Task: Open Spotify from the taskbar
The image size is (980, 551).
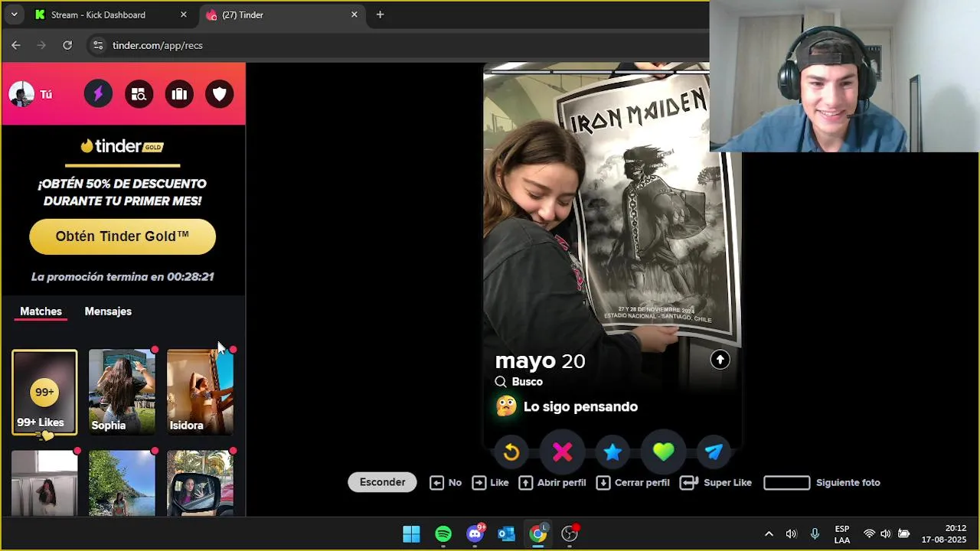Action: coord(443,534)
